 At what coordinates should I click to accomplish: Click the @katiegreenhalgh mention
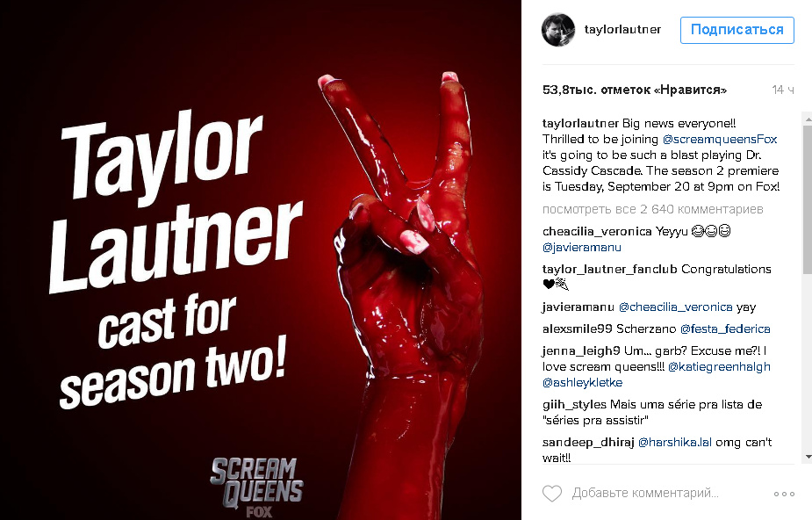719,366
